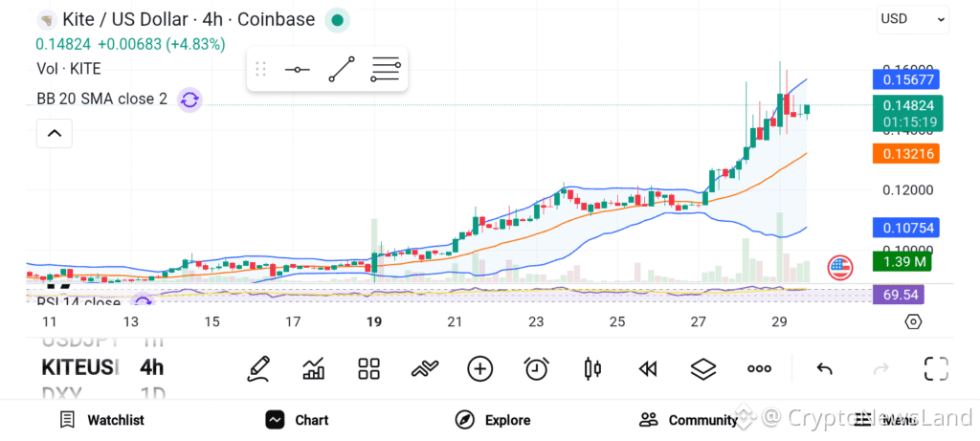The height and width of the screenshot is (441, 980).
Task: Click the date 19 on time axis
Action: pyautogui.click(x=374, y=322)
